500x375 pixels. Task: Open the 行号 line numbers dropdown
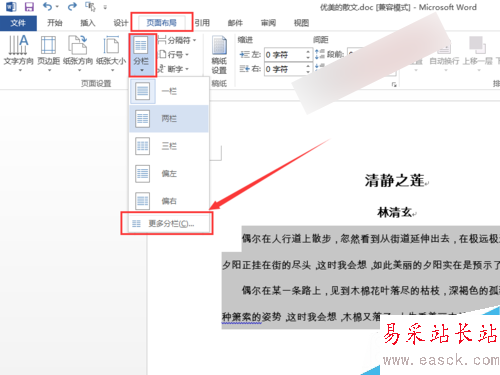173,54
